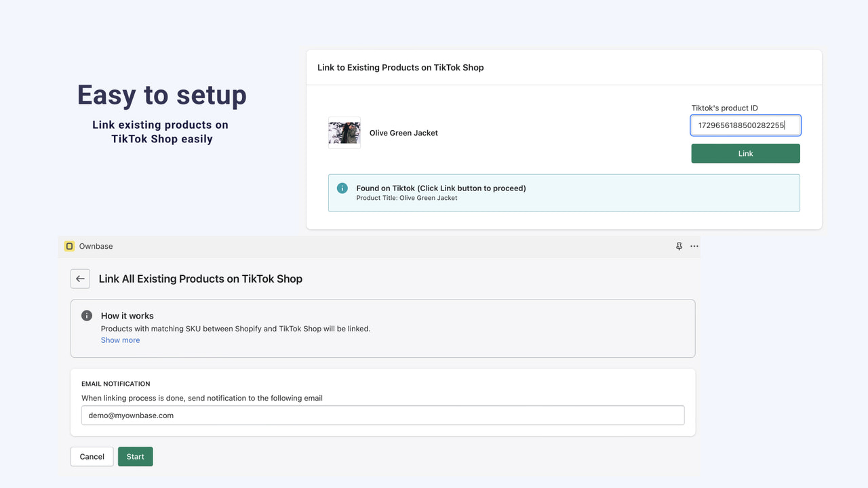The width and height of the screenshot is (868, 488).
Task: Click the Found on Tiktok banner
Action: click(564, 192)
